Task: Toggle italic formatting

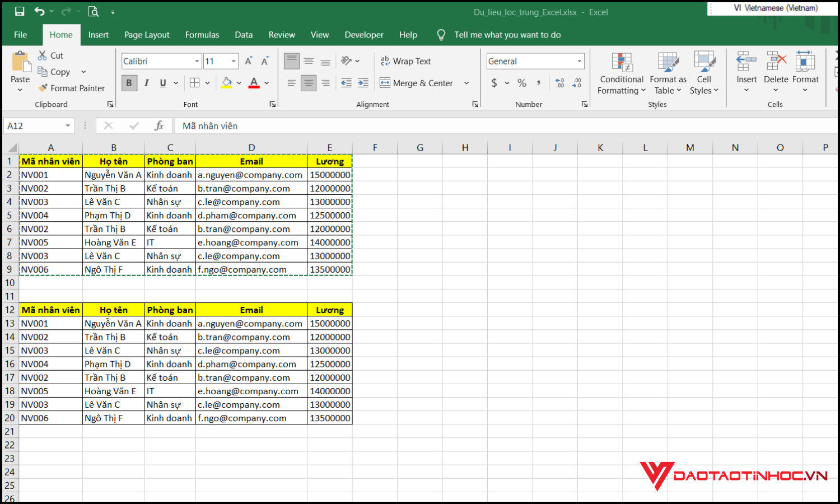Action: 146,82
